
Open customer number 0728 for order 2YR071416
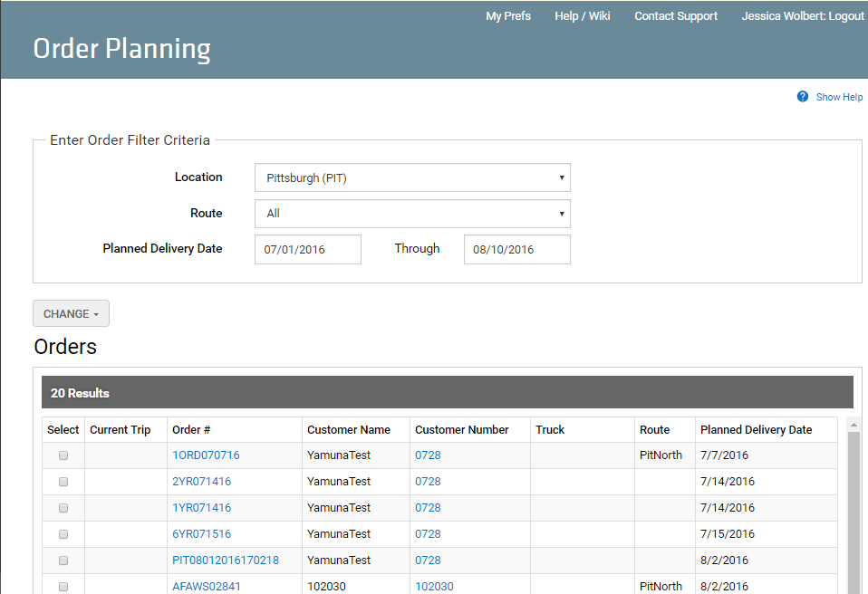coord(428,481)
